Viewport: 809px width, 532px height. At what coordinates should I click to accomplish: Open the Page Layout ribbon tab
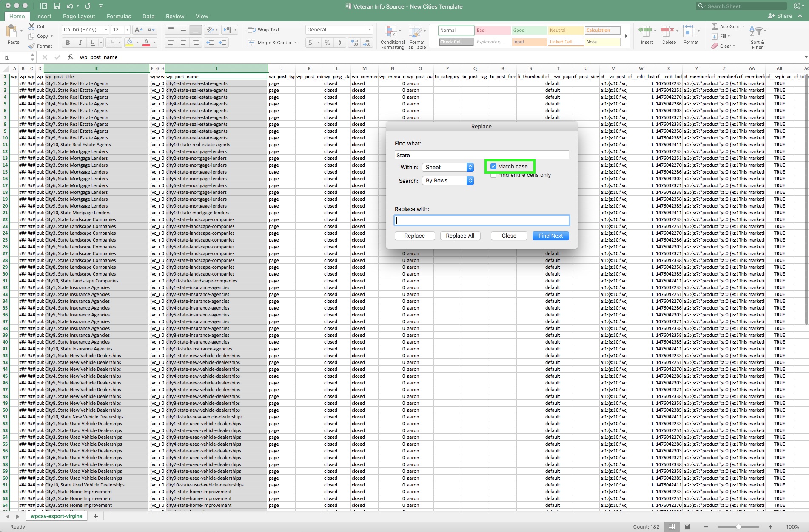pos(79,16)
